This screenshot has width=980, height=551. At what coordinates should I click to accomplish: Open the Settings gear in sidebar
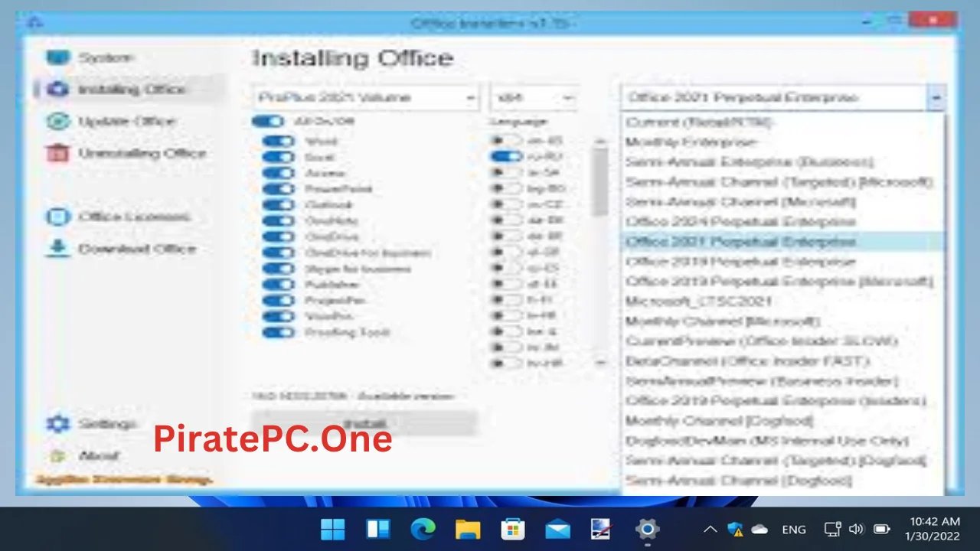(58, 423)
